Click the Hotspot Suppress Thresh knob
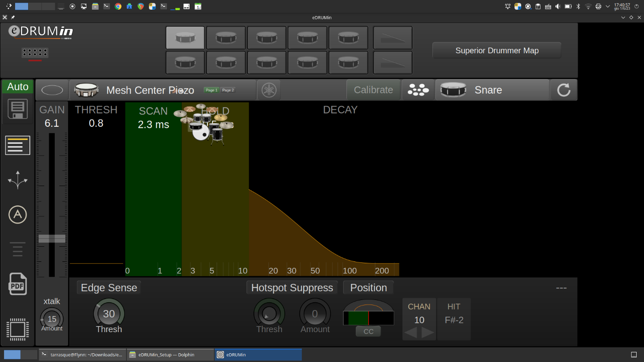644x362 pixels. [x=269, y=314]
